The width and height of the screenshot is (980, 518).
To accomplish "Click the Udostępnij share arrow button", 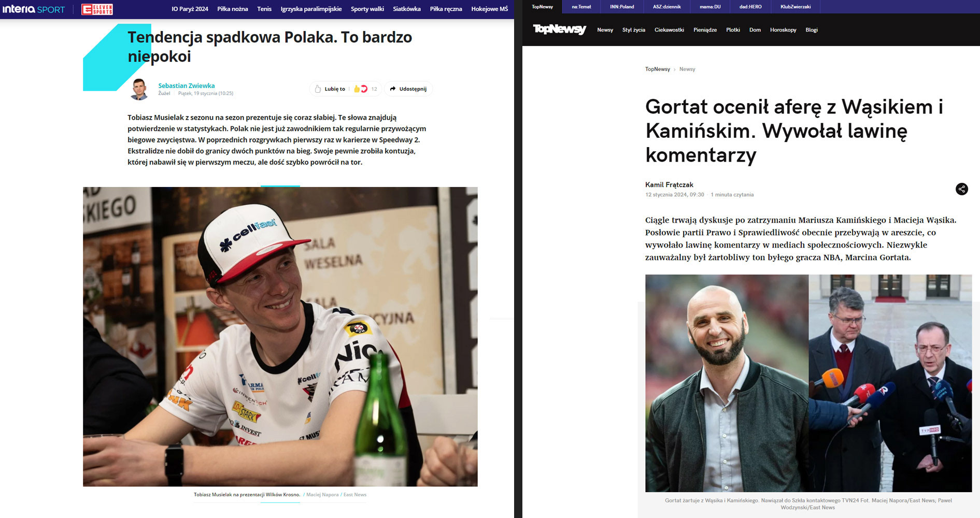I will (x=408, y=89).
